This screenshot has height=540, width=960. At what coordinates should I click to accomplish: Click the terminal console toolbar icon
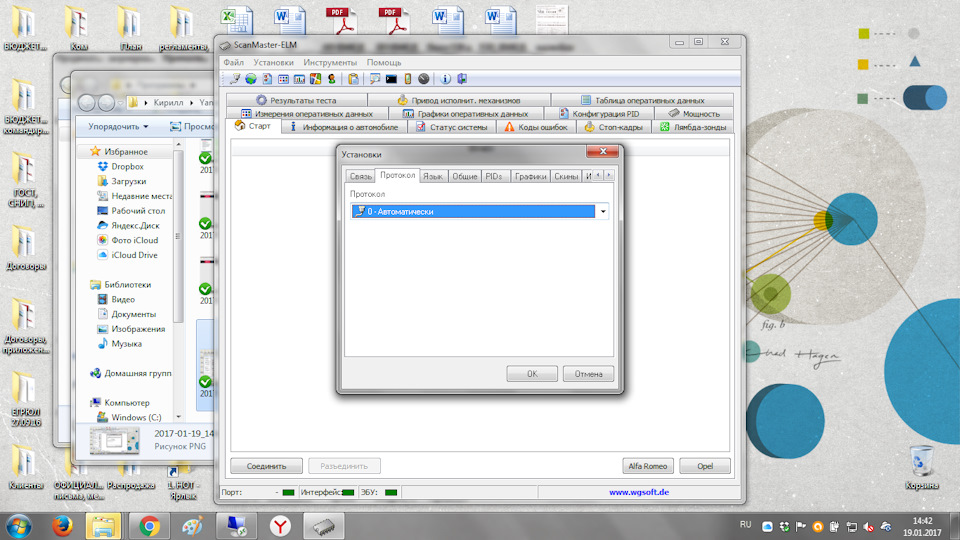[391, 79]
